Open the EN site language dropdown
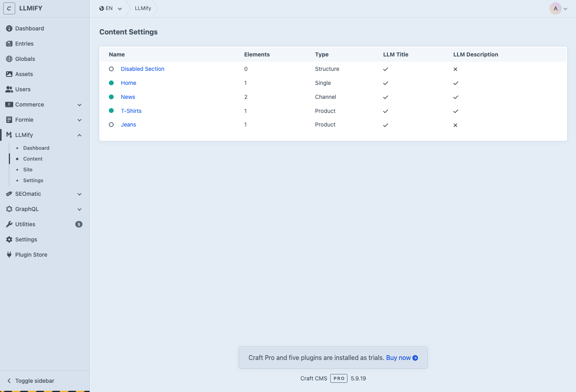This screenshot has width=576, height=392. (110, 8)
